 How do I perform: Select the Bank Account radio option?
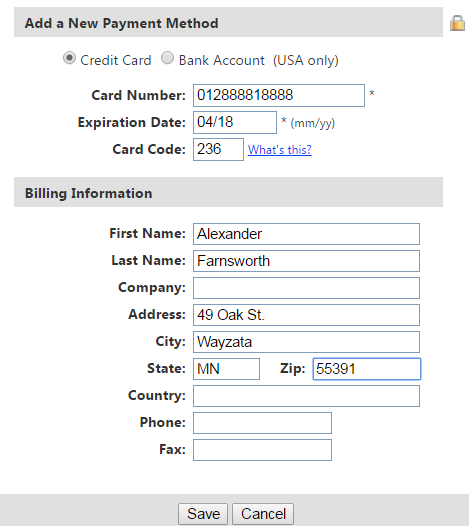167,58
